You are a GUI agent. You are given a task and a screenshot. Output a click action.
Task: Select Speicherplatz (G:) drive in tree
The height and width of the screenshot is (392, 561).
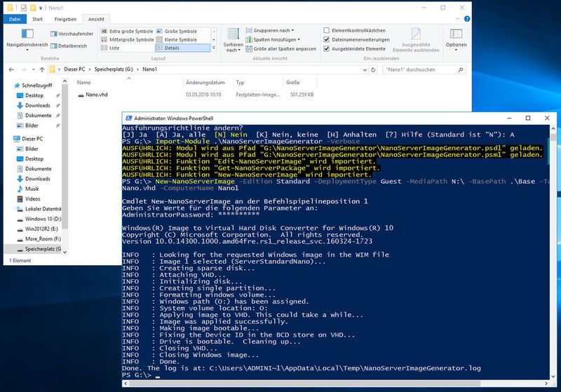coord(39,249)
